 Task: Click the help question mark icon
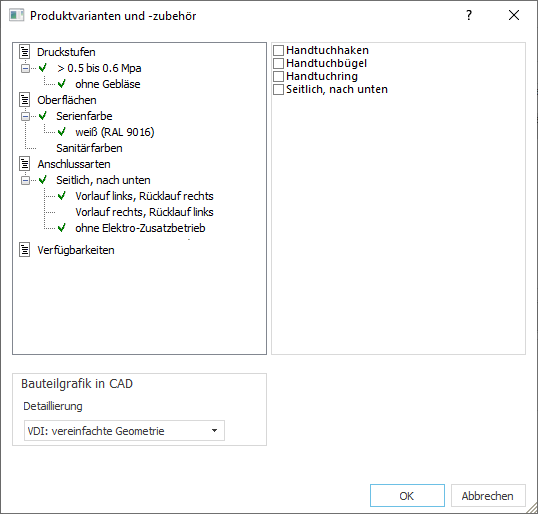469,15
